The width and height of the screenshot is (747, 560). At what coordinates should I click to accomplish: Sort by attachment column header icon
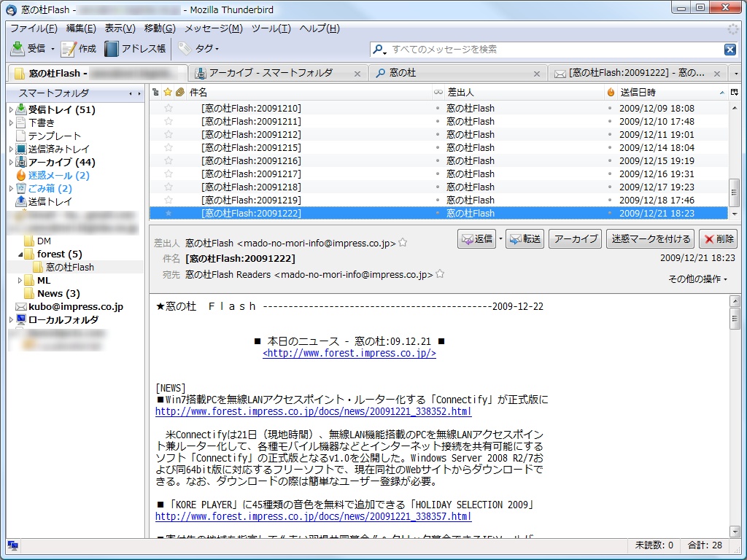coord(179,93)
